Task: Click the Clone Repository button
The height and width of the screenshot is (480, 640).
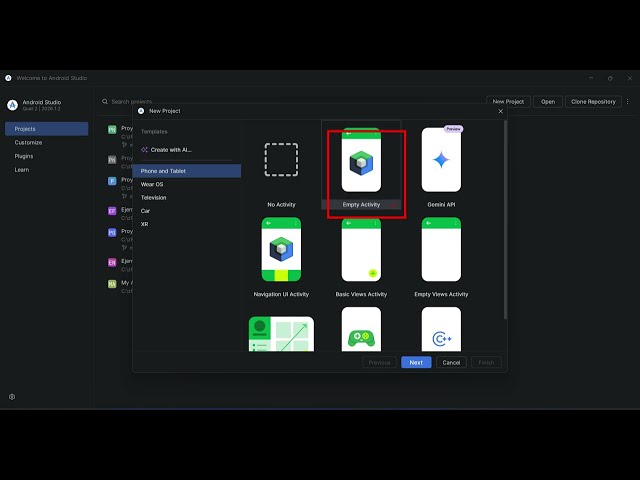Action: tap(593, 102)
